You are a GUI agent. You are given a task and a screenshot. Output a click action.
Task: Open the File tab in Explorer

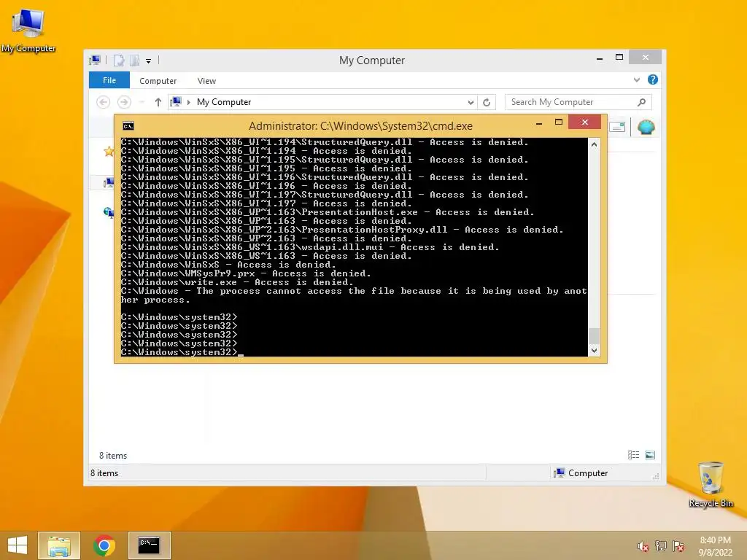pyautogui.click(x=109, y=80)
